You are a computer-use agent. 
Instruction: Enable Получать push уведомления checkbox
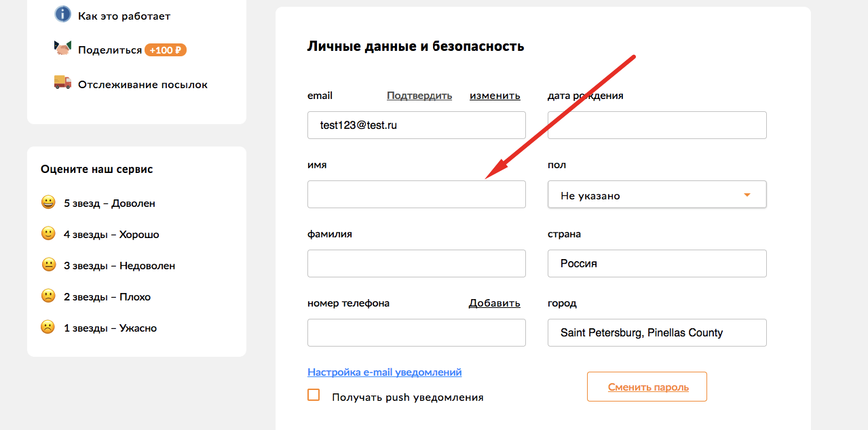pyautogui.click(x=314, y=395)
